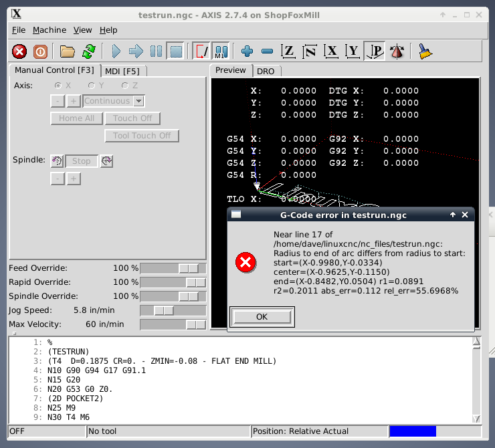Click the Home All button

(x=77, y=118)
